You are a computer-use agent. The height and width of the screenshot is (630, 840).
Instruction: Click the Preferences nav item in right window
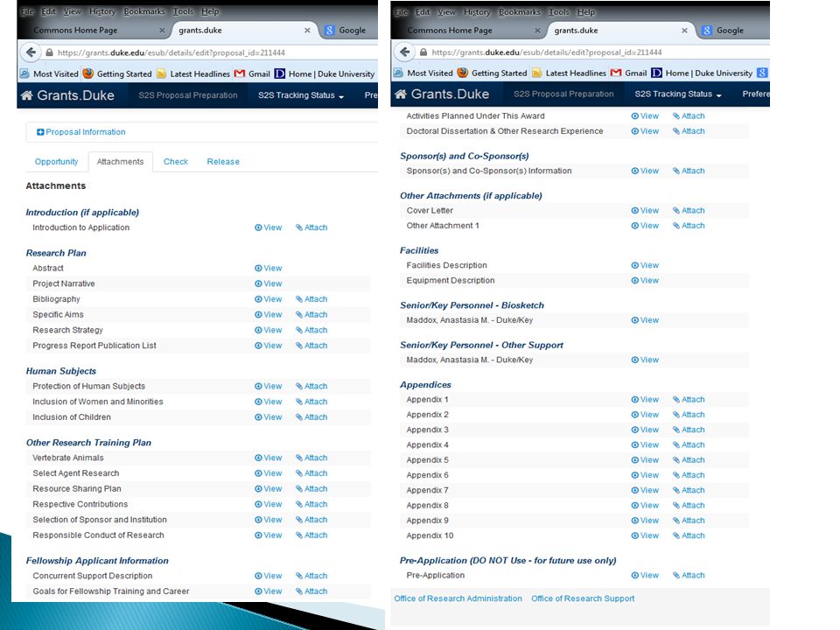point(756,94)
